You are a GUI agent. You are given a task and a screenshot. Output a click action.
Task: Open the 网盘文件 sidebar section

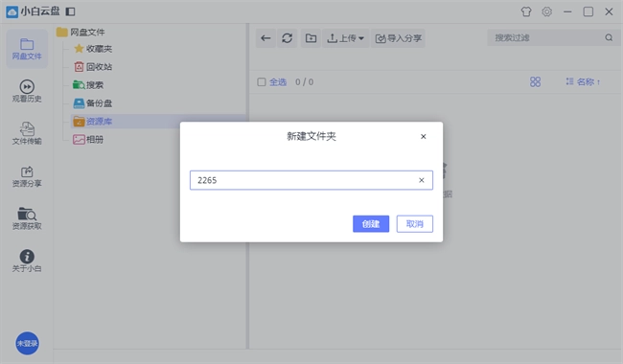[x=27, y=49]
